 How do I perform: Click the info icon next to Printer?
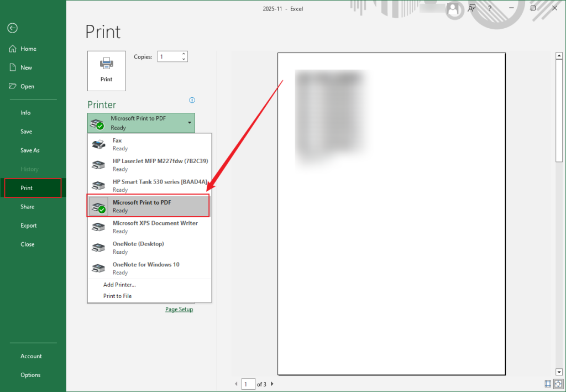pyautogui.click(x=192, y=100)
